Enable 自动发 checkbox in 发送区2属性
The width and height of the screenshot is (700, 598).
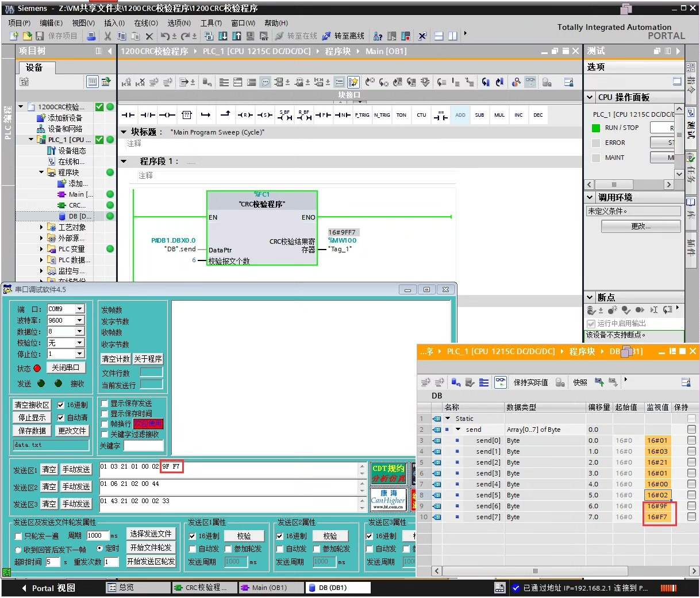(280, 549)
